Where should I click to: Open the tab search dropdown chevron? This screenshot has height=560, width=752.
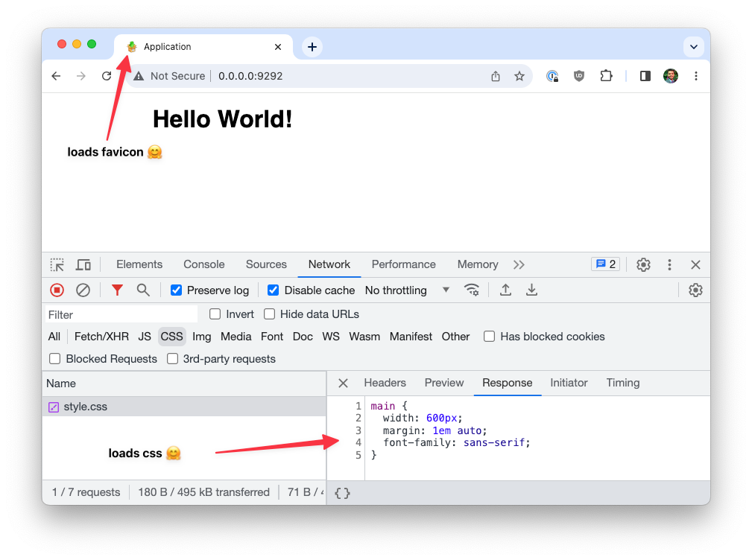pos(693,47)
